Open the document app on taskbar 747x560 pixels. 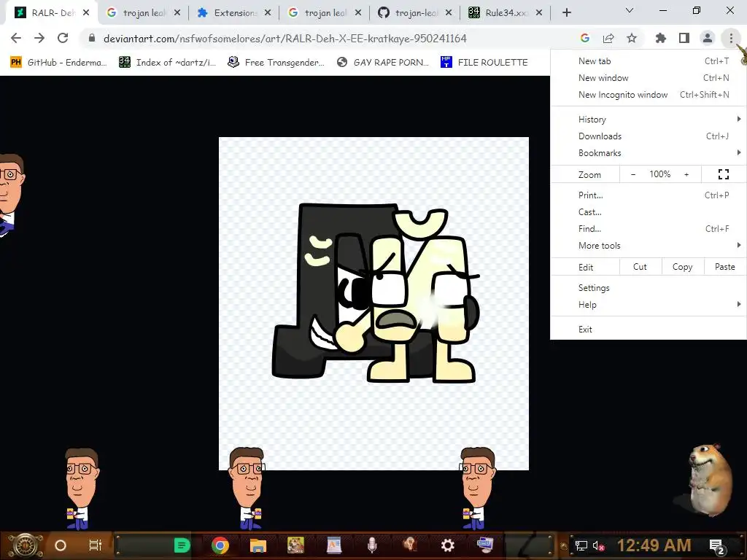[x=334, y=545]
